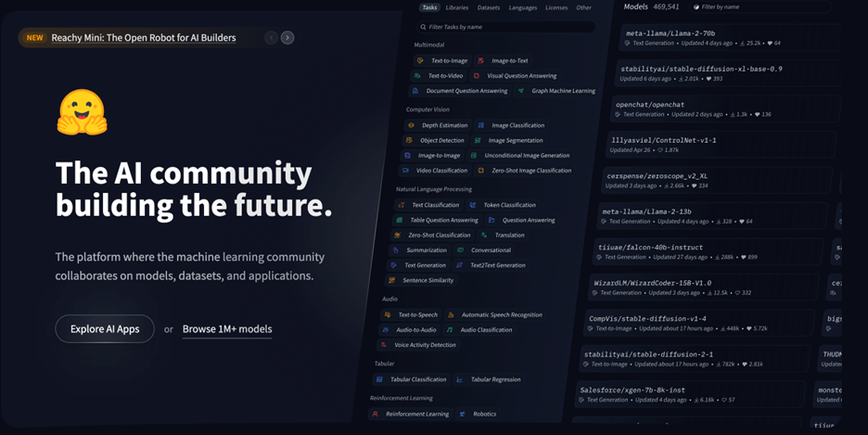The image size is (868, 435).
Task: Click the Video Classification task icon
Action: click(x=406, y=171)
